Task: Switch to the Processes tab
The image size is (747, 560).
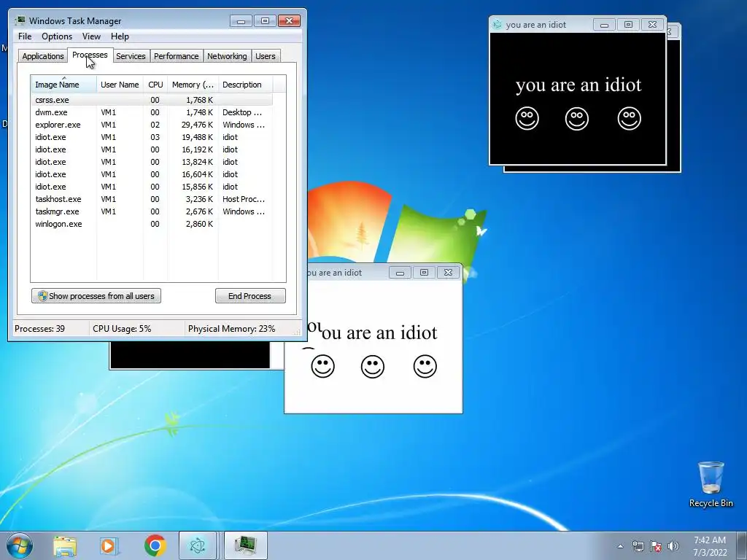Action: [x=90, y=55]
